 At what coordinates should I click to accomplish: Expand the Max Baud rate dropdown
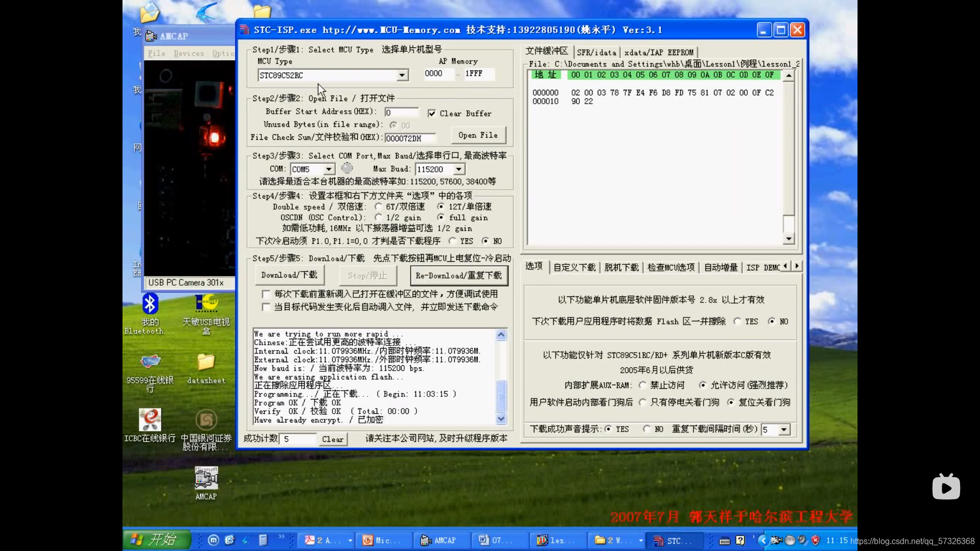click(459, 169)
